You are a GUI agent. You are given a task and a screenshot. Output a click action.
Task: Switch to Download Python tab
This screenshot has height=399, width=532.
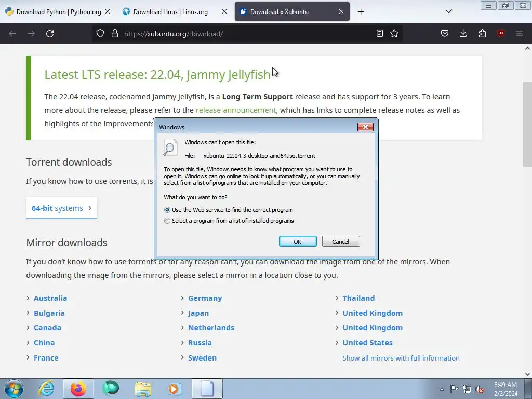pos(59,11)
